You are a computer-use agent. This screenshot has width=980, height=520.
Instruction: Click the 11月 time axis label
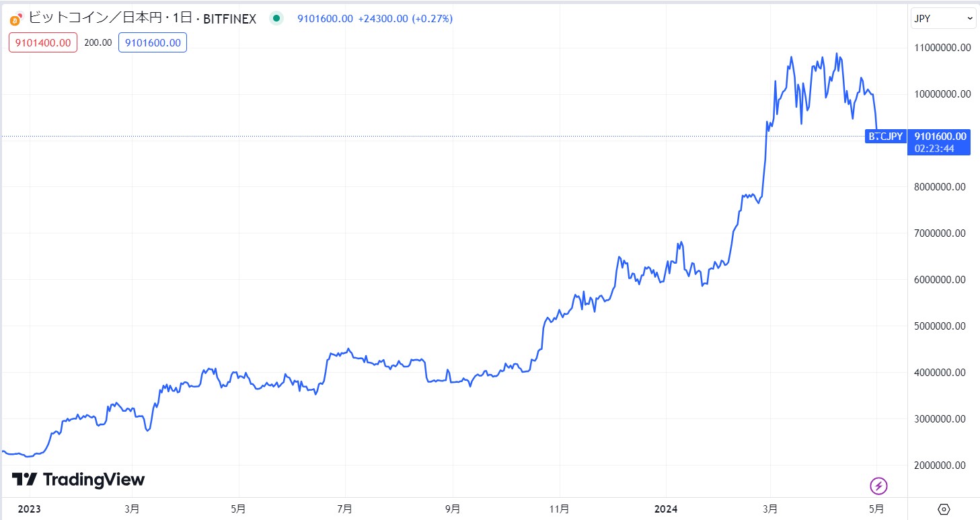[560, 509]
